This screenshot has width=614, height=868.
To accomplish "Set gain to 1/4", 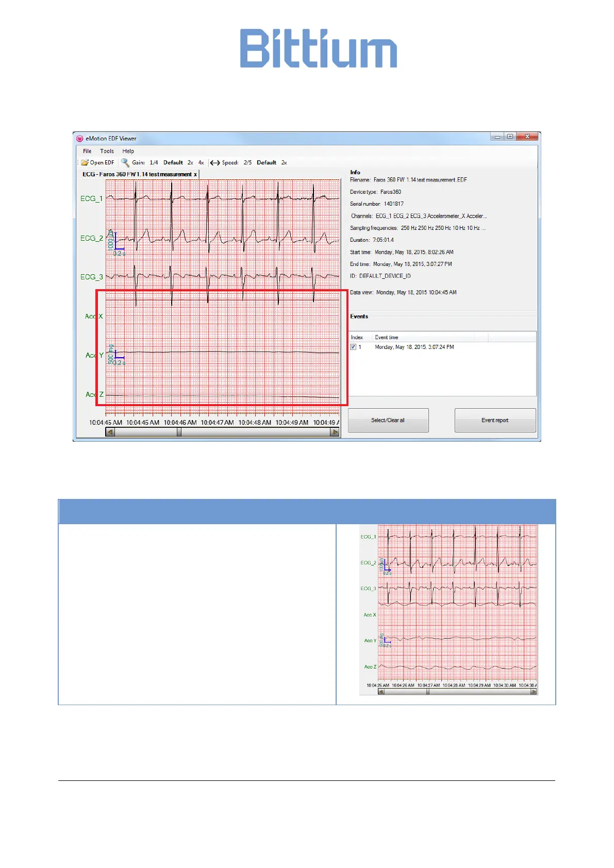I will 154,162.
